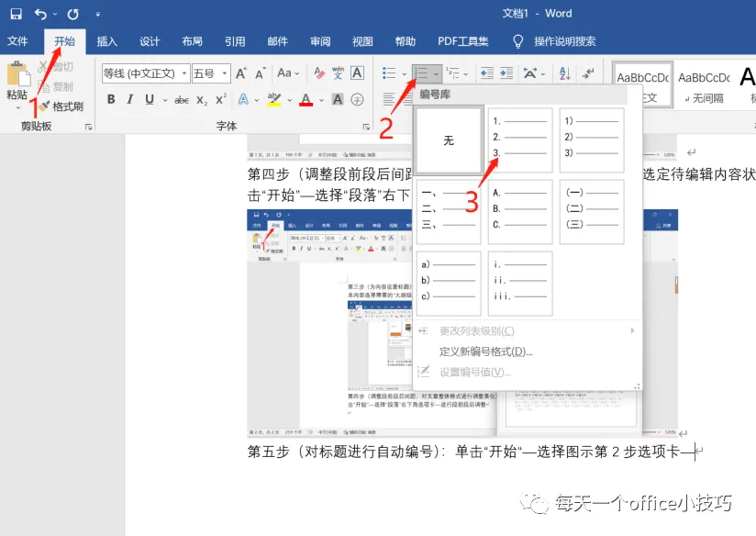Click the sort A-Z icon
Viewport: 756px width, 536px height.
(565, 73)
